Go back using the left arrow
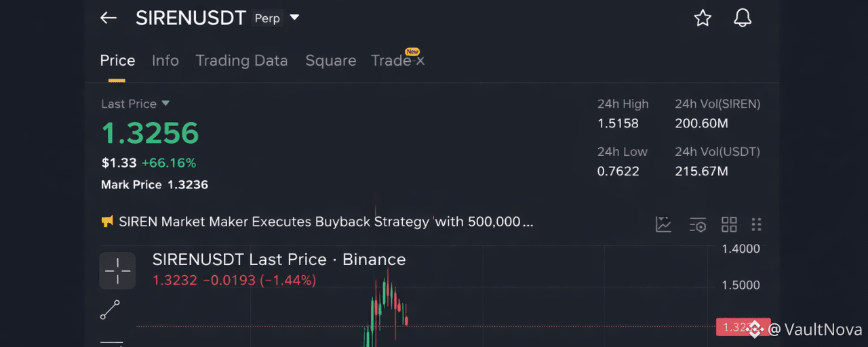This screenshot has height=347, width=868. (108, 18)
